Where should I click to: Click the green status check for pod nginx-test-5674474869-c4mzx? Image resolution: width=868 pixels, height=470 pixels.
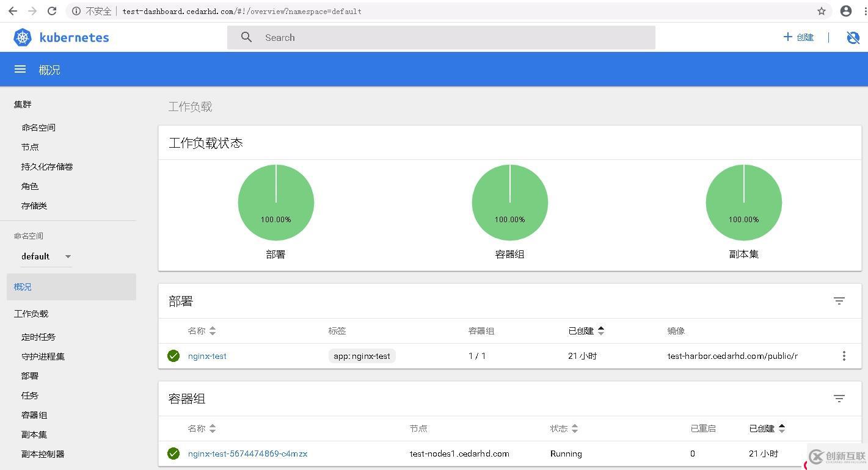(x=173, y=454)
